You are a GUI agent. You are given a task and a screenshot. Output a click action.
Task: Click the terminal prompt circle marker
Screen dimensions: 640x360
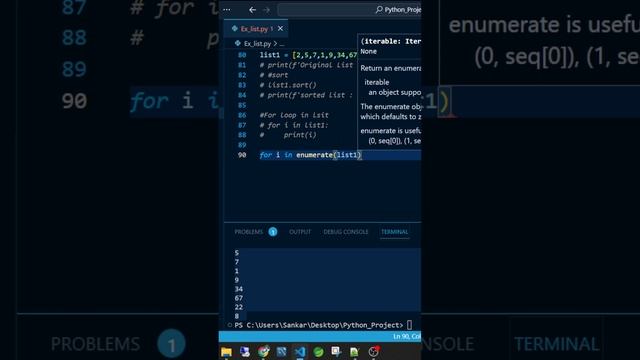click(x=229, y=325)
